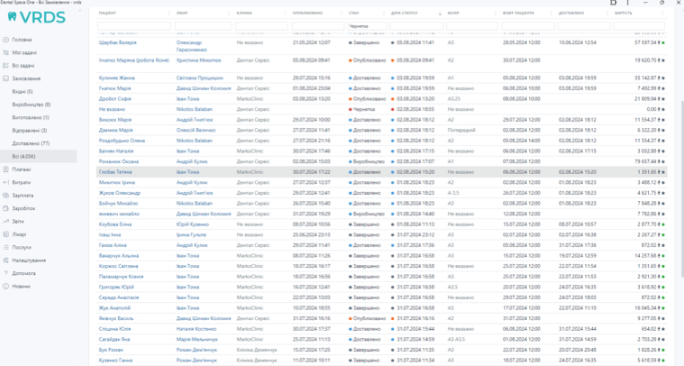
Task: Open patient Бук Роман order
Action: tap(111, 350)
